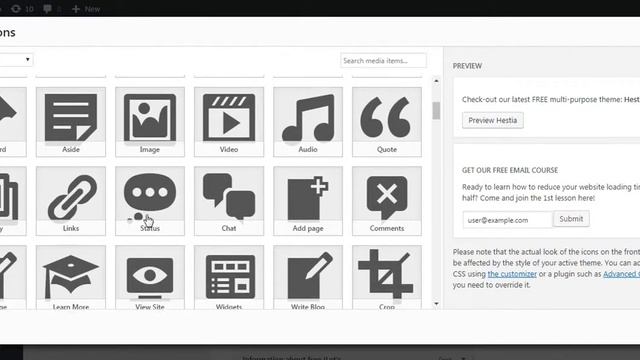This screenshot has height=360, width=640.
Task: Choose the Write Blog icon
Action: (x=308, y=278)
